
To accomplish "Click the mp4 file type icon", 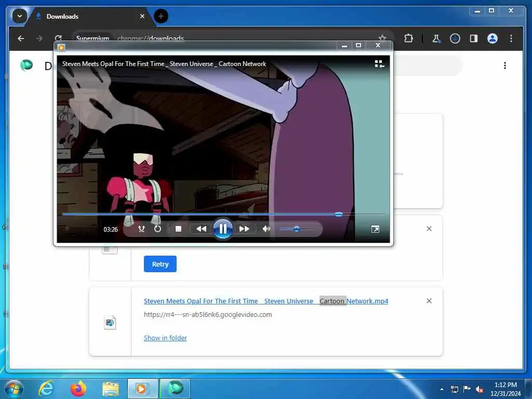I will click(x=110, y=322).
